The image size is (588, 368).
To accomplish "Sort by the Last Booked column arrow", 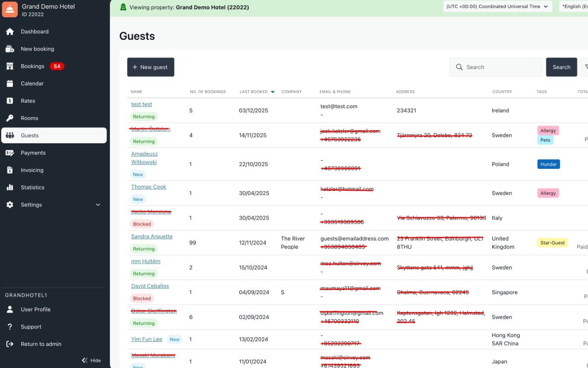I will point(273,92).
